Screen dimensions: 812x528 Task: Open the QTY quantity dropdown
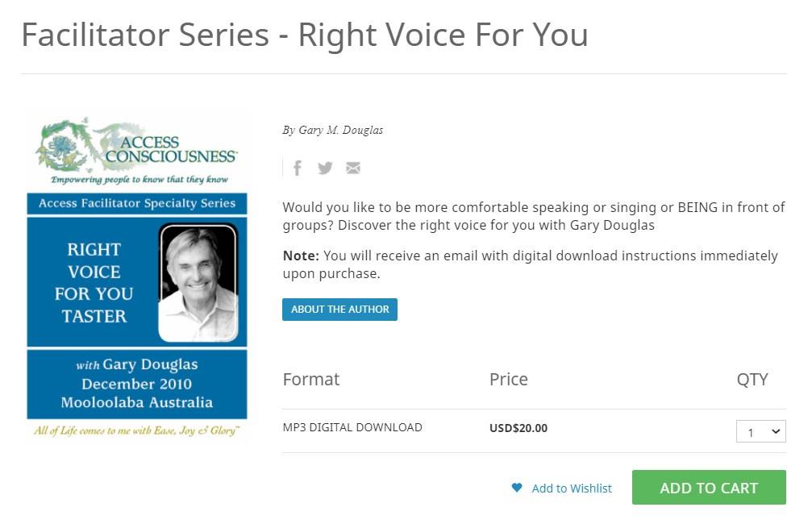coord(760,431)
